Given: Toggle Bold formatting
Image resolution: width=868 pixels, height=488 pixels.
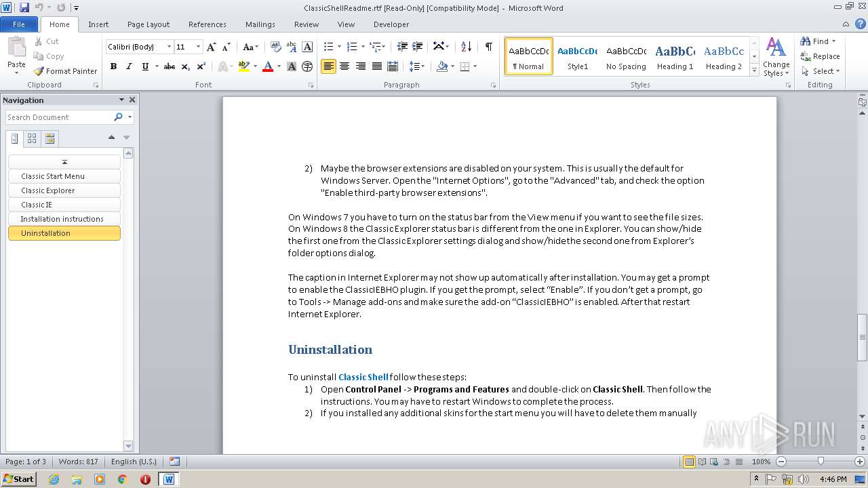Looking at the screenshot, I should [x=113, y=66].
